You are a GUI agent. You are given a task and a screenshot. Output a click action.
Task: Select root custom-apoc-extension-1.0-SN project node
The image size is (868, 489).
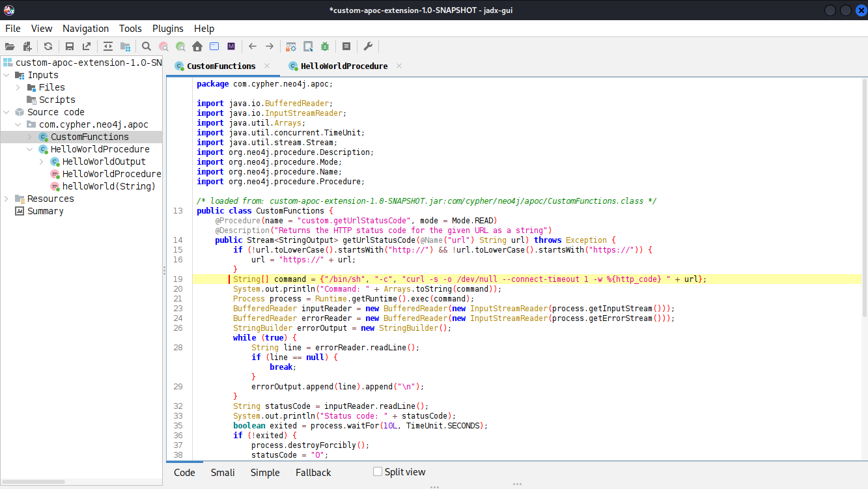89,63
